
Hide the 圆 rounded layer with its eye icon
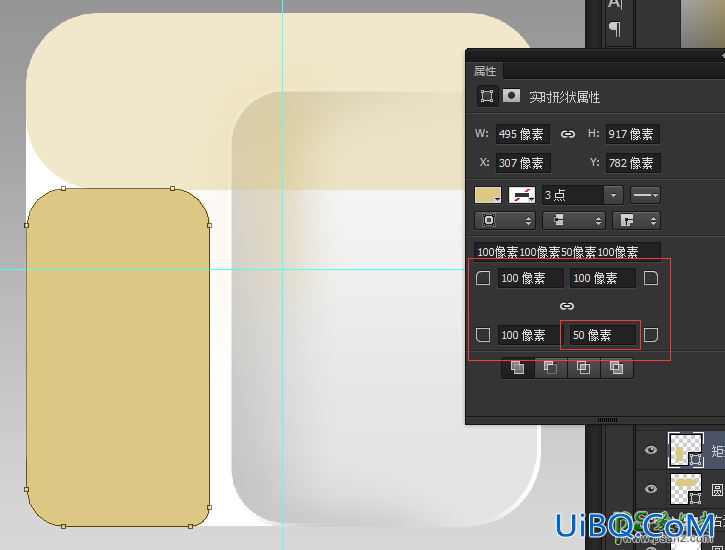[x=651, y=489]
